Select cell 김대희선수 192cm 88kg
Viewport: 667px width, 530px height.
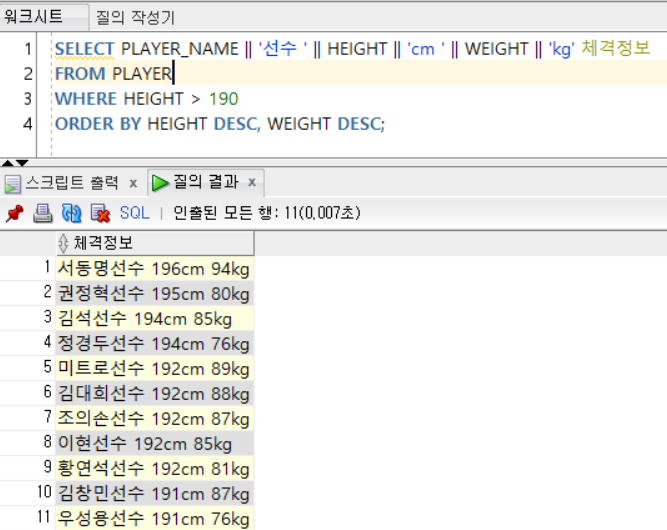(155, 393)
